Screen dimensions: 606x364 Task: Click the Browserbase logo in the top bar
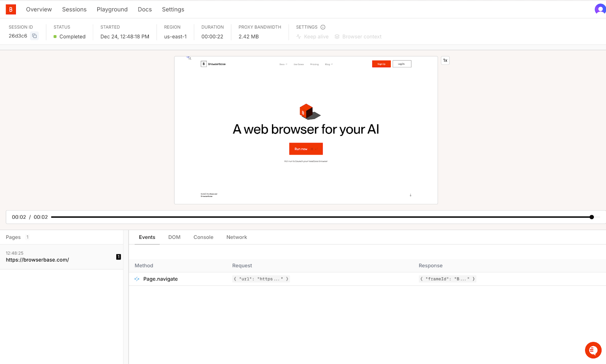[x=11, y=9]
